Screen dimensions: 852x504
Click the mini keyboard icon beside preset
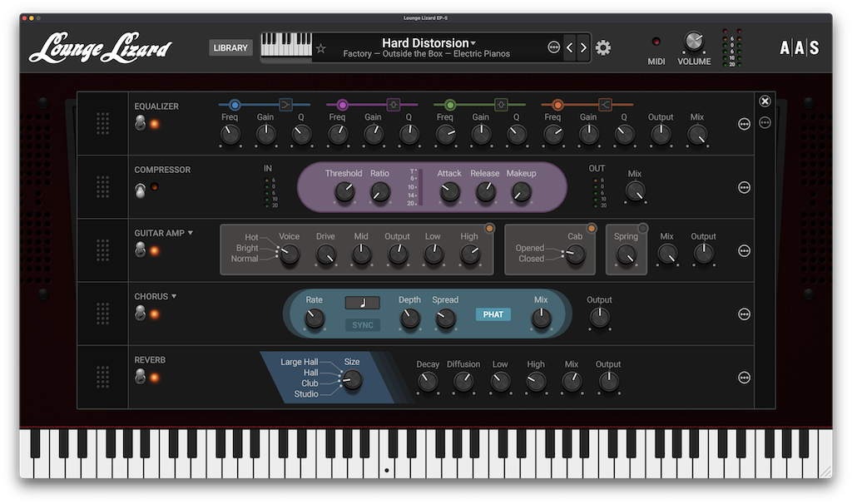(286, 44)
